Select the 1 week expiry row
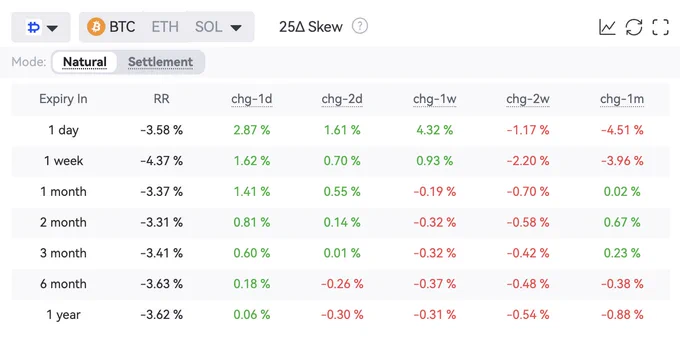This screenshot has height=362, width=680. (x=340, y=161)
